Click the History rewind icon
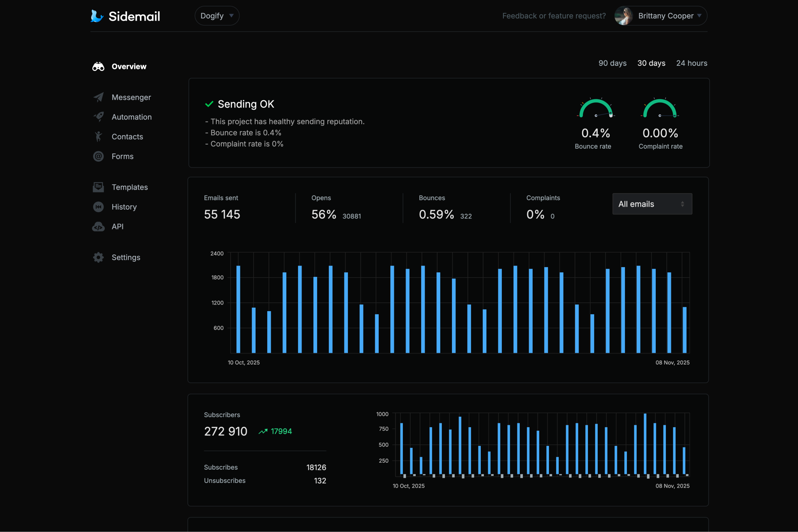798x532 pixels. click(x=98, y=207)
